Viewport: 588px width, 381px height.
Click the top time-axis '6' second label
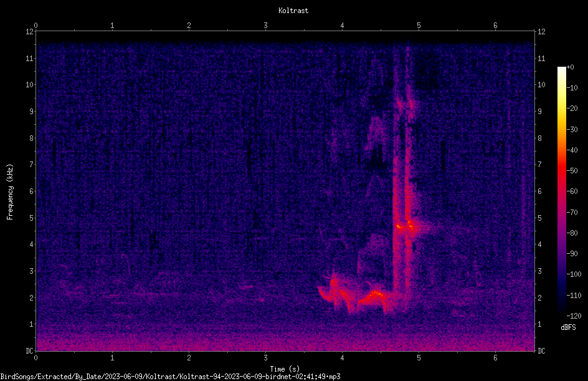[495, 26]
